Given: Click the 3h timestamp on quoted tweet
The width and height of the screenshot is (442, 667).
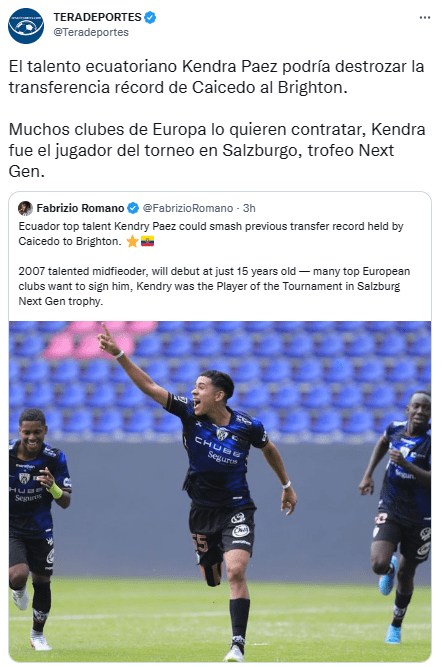Looking at the screenshot, I should pyautogui.click(x=249, y=208).
